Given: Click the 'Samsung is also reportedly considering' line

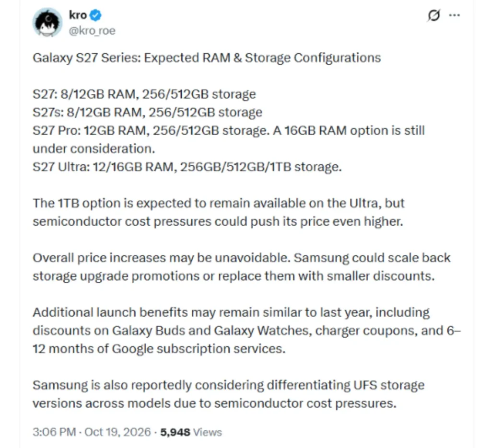Looking at the screenshot, I should (x=229, y=385).
